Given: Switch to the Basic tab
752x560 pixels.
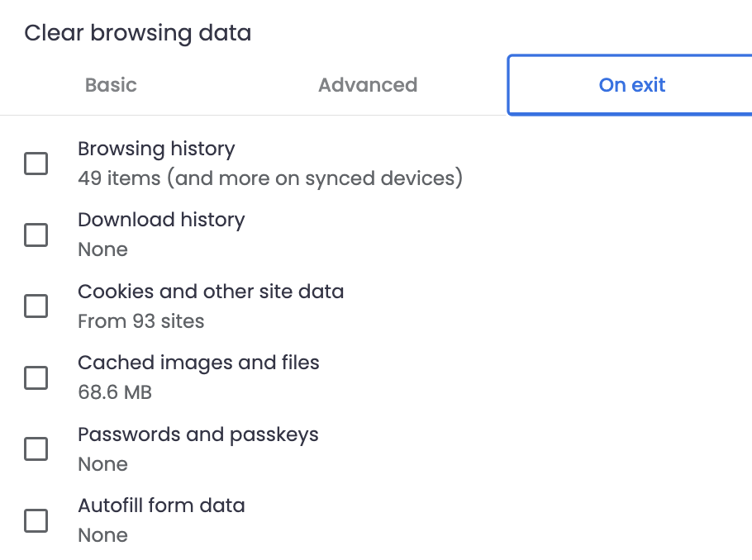Looking at the screenshot, I should [x=111, y=85].
